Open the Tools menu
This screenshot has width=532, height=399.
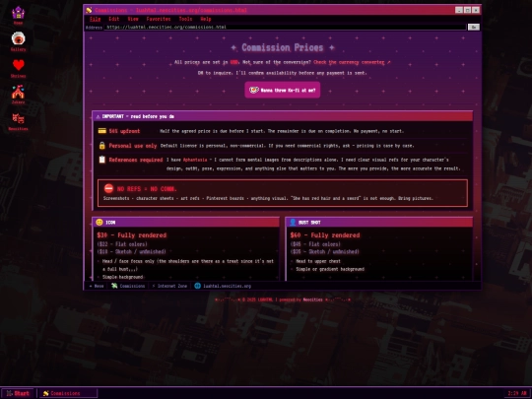tap(185, 19)
